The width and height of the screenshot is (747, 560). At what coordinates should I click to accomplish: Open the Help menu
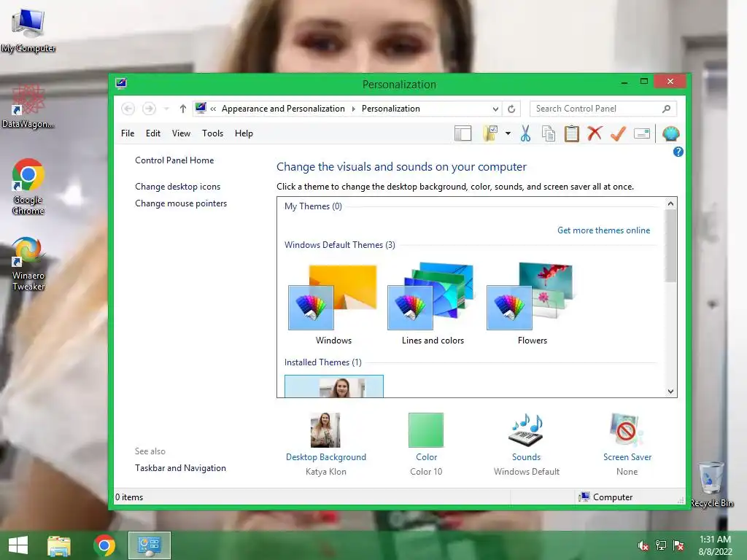pos(244,133)
